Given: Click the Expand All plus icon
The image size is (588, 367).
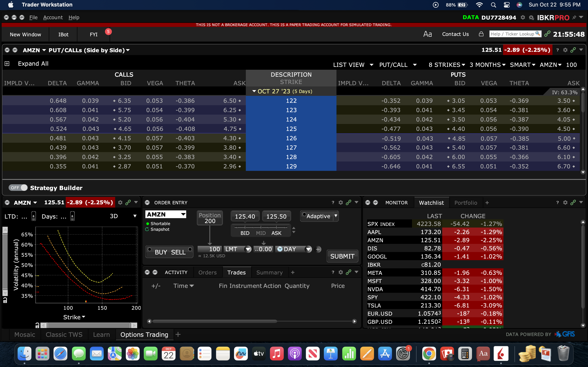Looking at the screenshot, I should coord(7,64).
